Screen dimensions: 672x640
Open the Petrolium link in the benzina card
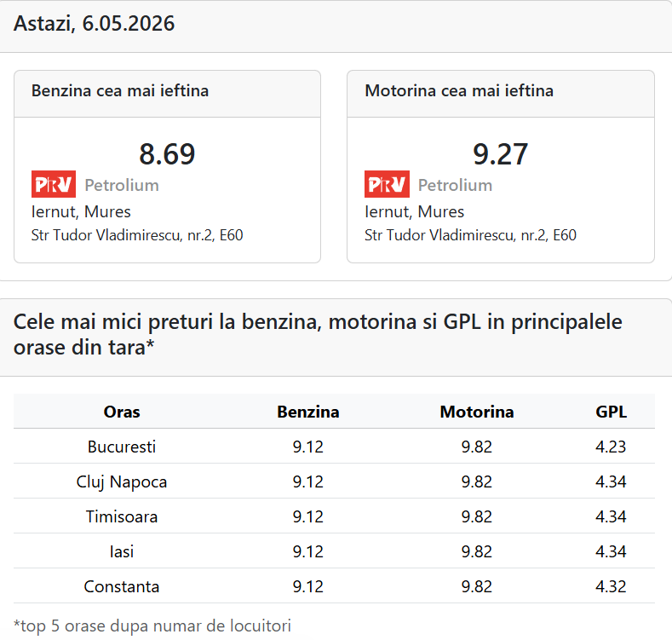pyautogui.click(x=122, y=185)
